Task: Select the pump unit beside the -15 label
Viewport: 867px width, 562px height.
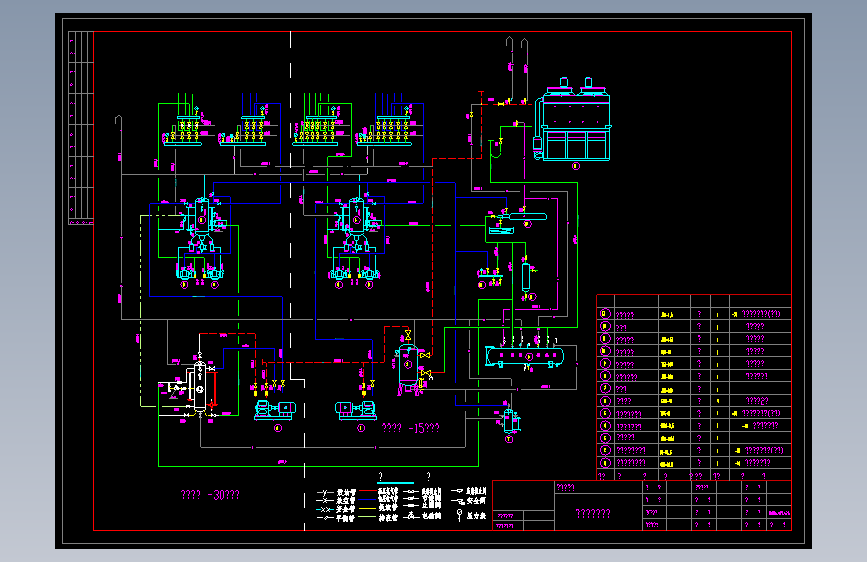Action: [x=356, y=410]
